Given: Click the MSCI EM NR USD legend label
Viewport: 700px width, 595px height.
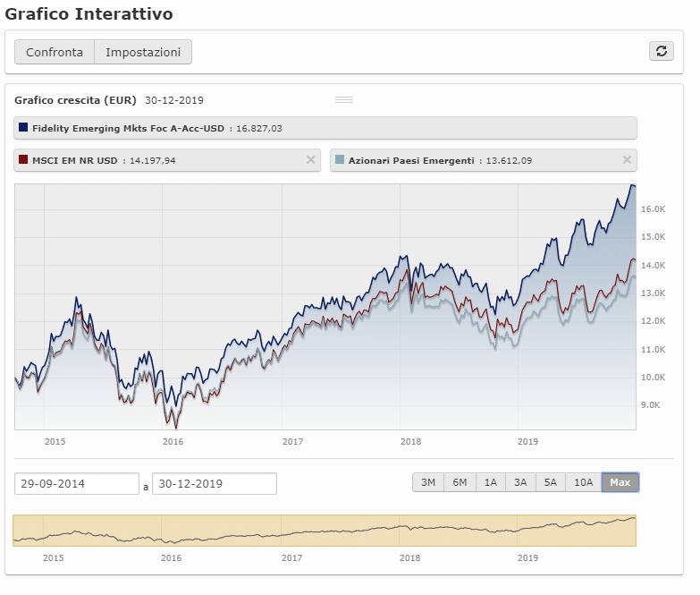Looking at the screenshot, I should coord(74,160).
